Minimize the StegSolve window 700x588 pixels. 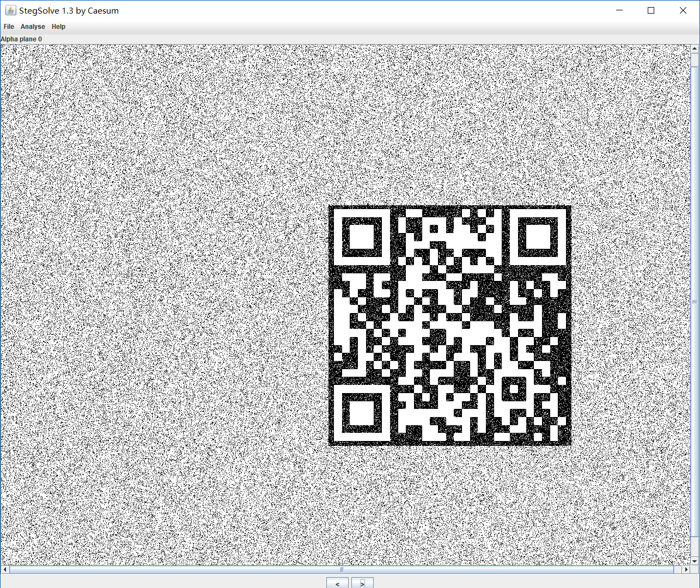[x=619, y=10]
